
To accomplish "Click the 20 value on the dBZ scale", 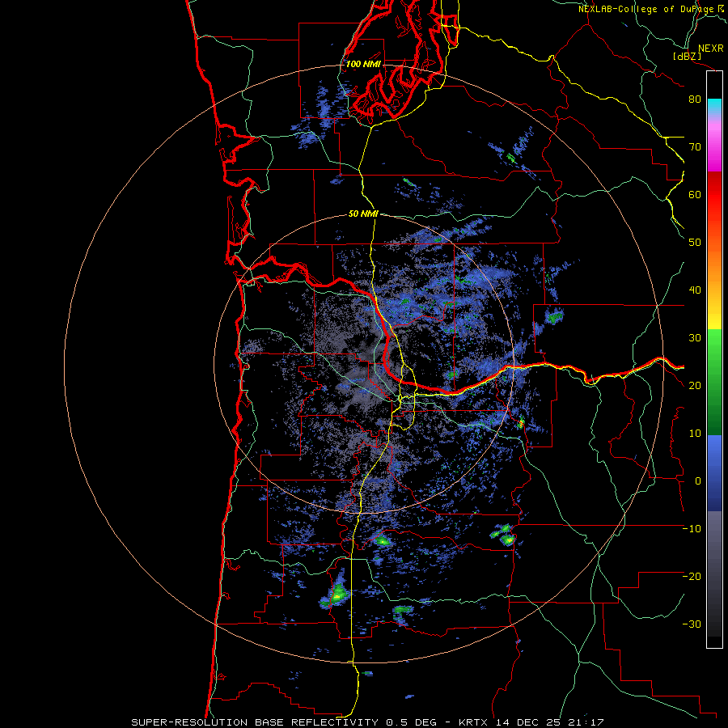I will pos(695,385).
